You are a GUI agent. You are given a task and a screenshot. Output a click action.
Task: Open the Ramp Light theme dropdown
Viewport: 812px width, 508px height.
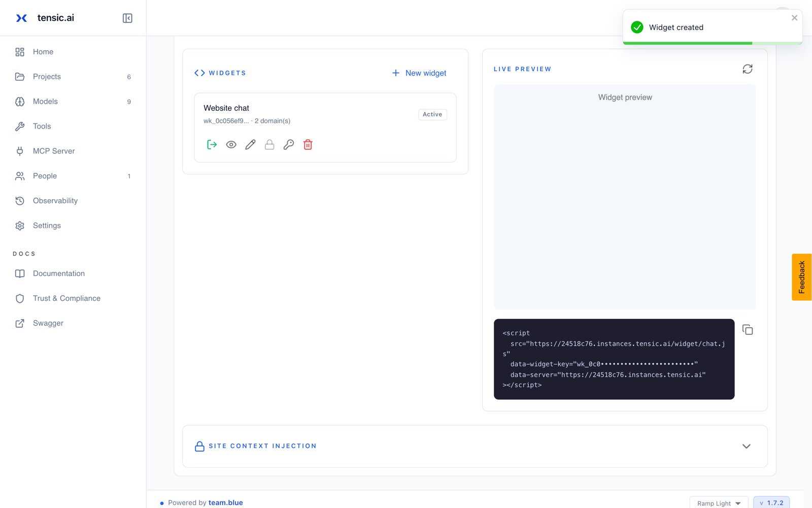point(719,503)
